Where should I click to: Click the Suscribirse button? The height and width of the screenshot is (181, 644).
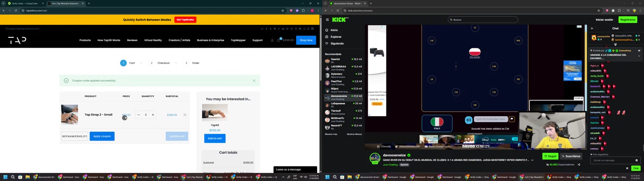coord(571,156)
